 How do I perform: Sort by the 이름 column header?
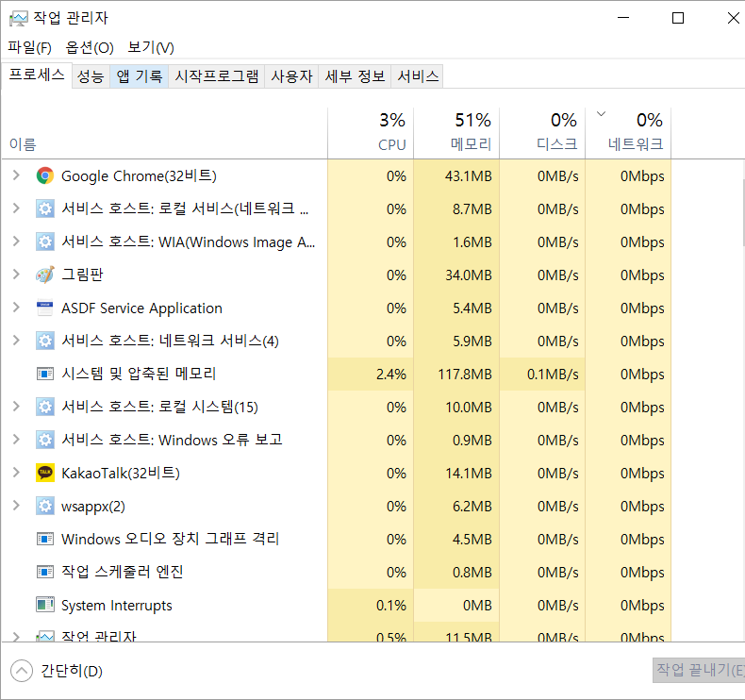[165, 133]
